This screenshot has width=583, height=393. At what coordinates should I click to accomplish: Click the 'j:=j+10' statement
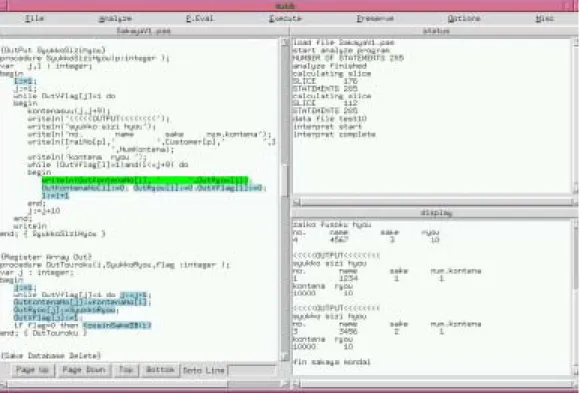click(44, 211)
